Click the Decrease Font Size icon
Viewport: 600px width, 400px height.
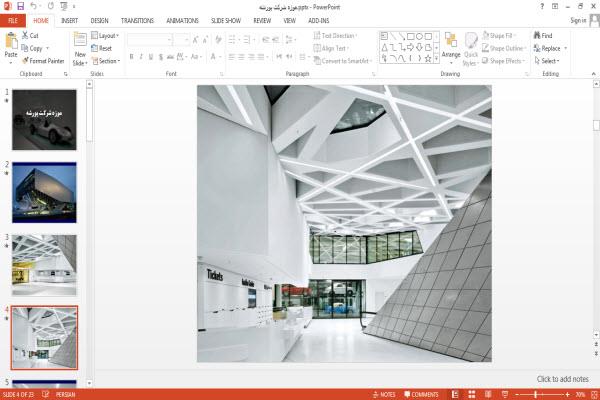pyautogui.click(x=205, y=39)
